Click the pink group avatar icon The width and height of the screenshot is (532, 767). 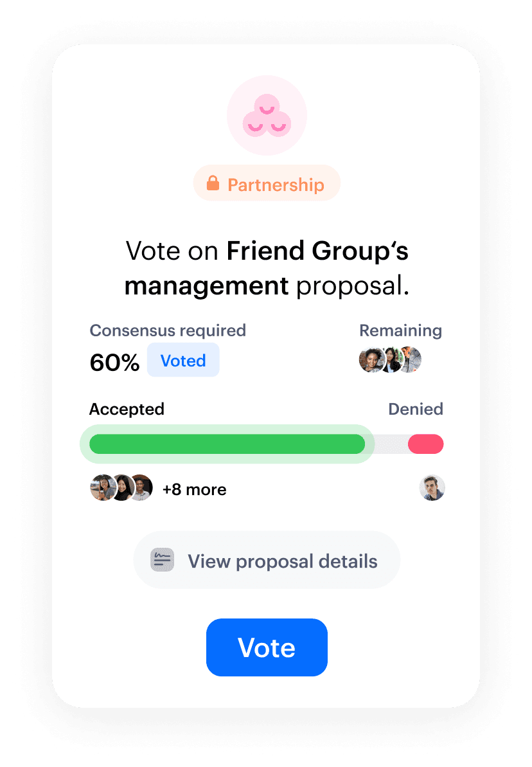click(x=267, y=116)
